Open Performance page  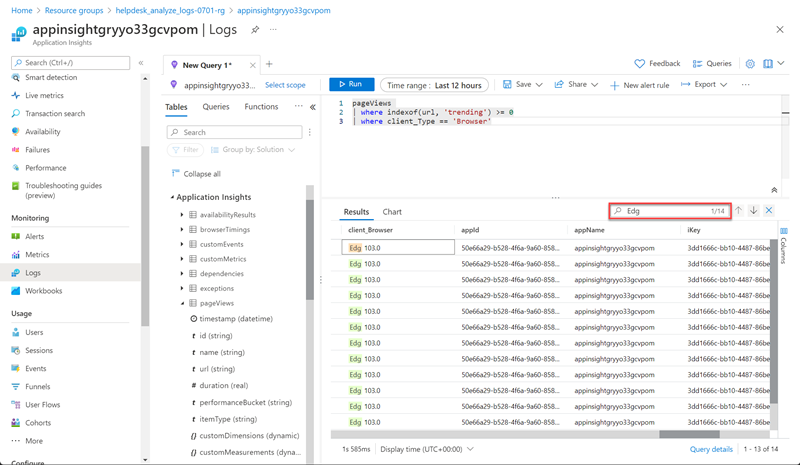[46, 168]
